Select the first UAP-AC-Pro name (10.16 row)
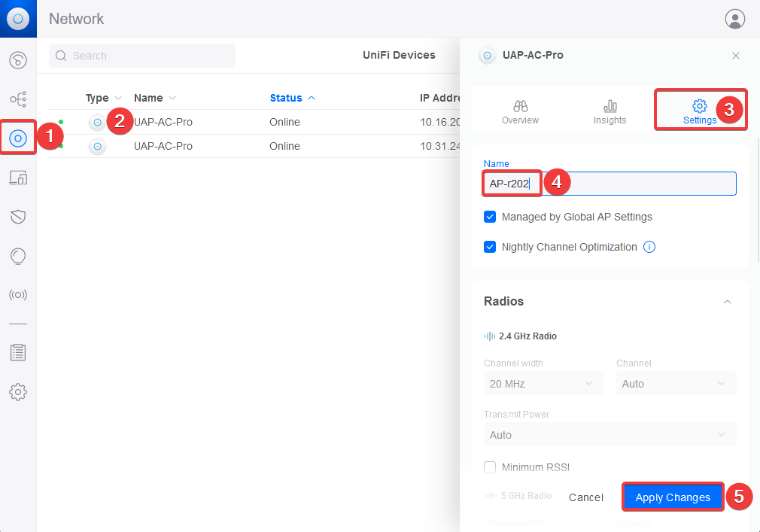This screenshot has width=760, height=532. (x=163, y=122)
